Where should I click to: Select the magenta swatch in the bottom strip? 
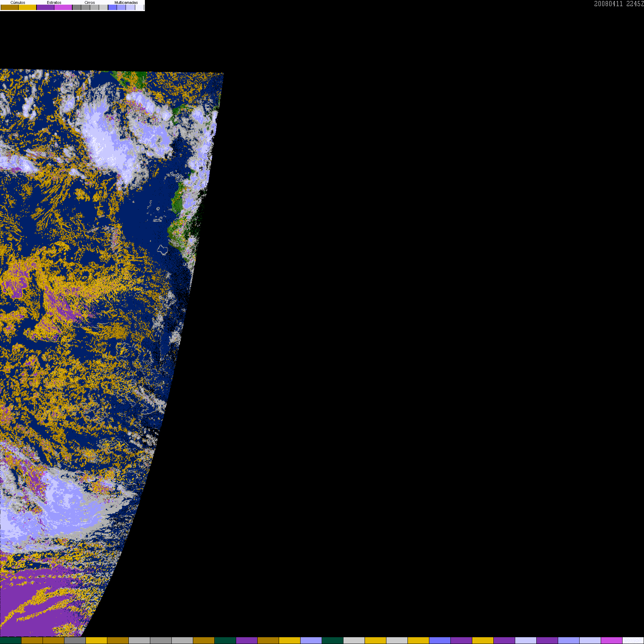pos(612,640)
